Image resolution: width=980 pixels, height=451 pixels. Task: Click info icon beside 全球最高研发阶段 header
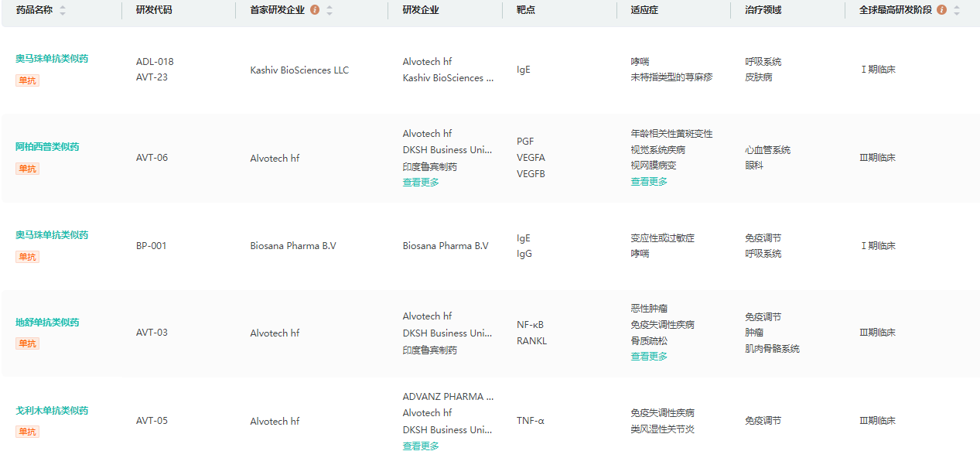click(941, 10)
